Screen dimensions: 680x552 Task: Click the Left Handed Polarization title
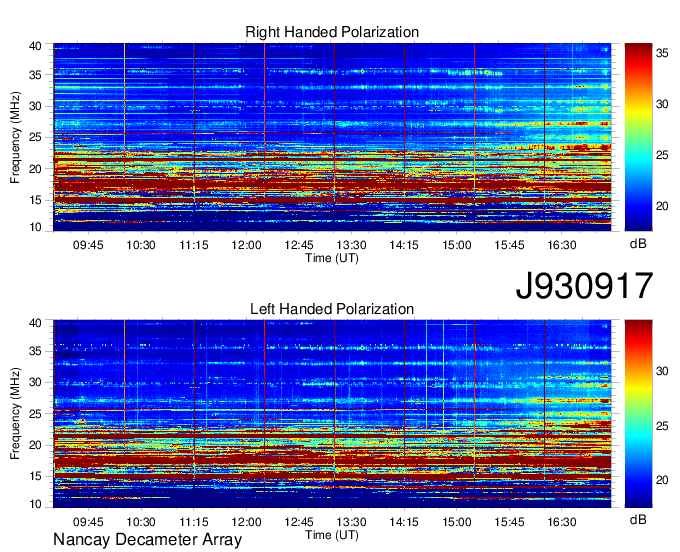332,309
